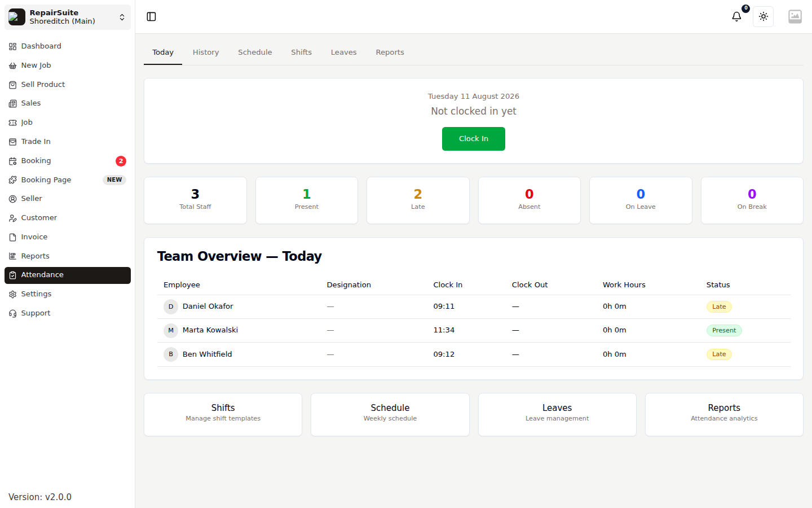
Task: Click the 11:34 clock-in time
Action: coord(444,330)
